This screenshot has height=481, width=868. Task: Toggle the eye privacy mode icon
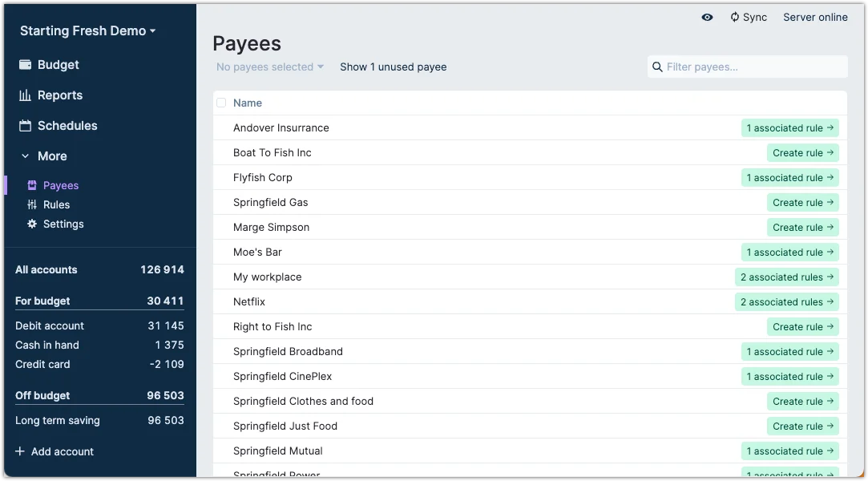(x=707, y=17)
